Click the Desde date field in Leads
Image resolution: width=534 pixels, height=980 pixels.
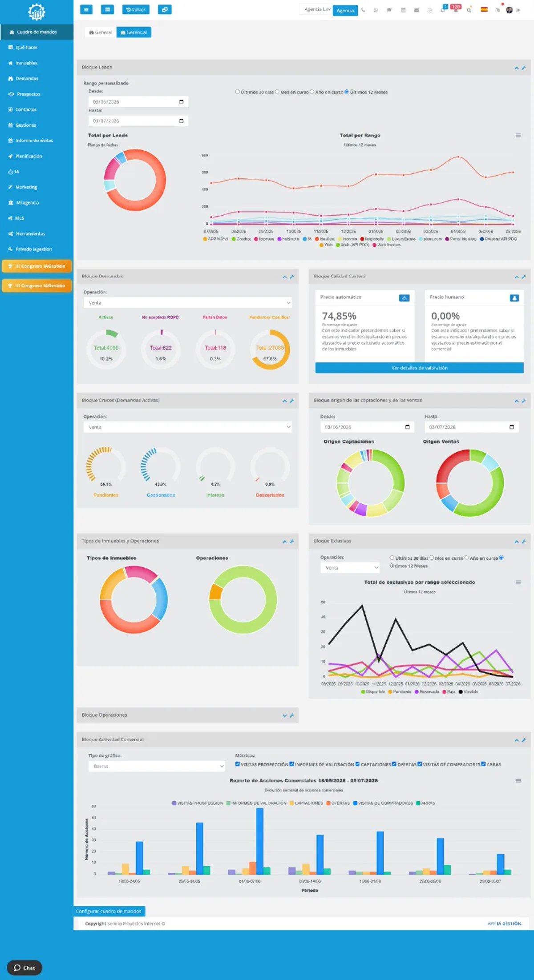coord(138,102)
